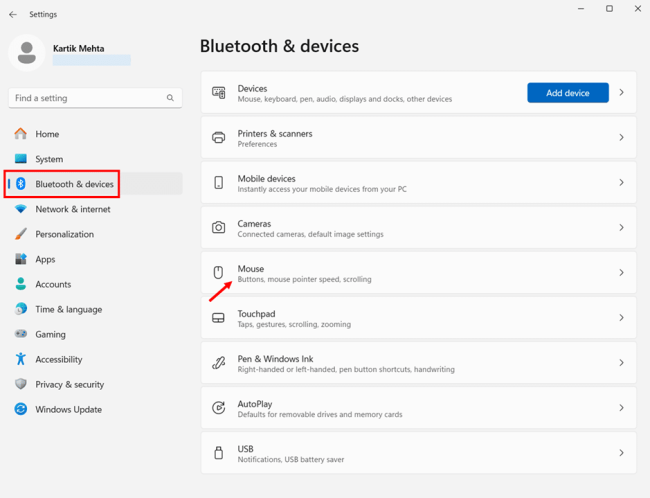The width and height of the screenshot is (650, 498).
Task: Expand Devices row chevron
Action: click(x=621, y=92)
